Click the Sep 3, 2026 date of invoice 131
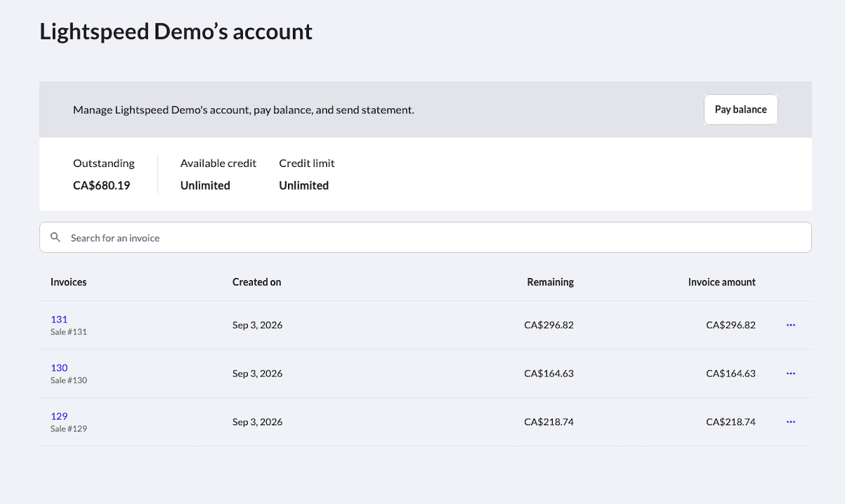This screenshot has width=845, height=504. [258, 325]
